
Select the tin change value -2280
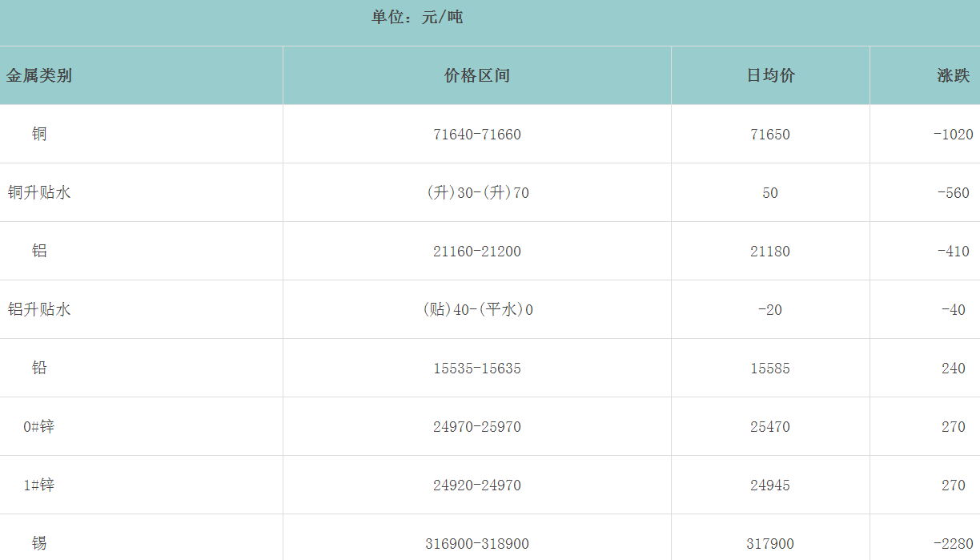tap(952, 544)
